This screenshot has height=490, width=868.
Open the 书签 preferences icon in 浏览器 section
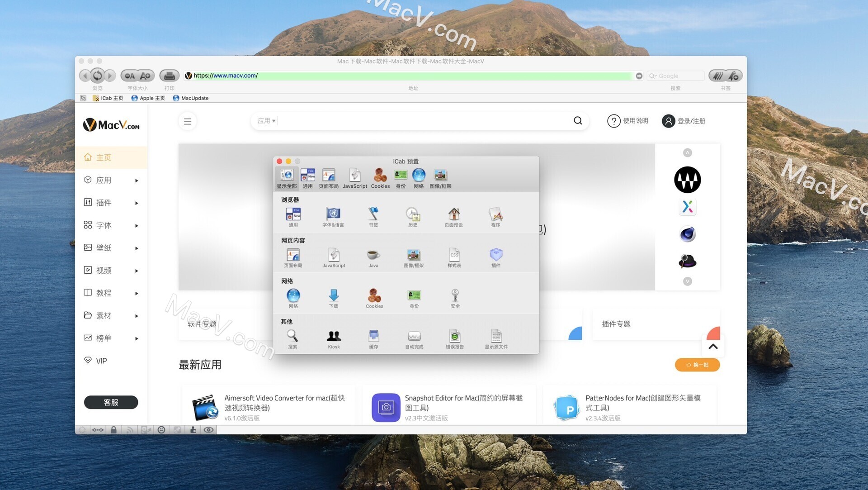tap(373, 217)
